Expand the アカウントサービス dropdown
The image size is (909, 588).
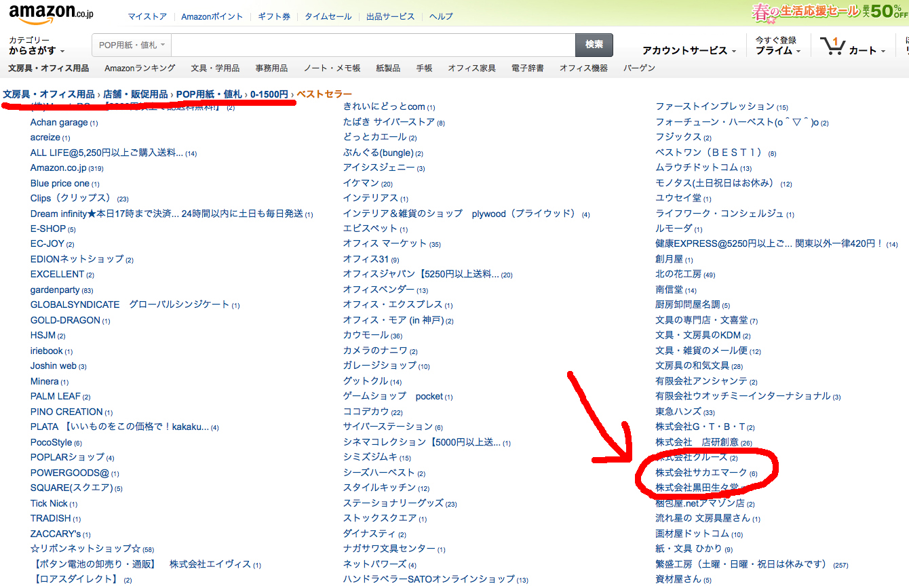689,51
